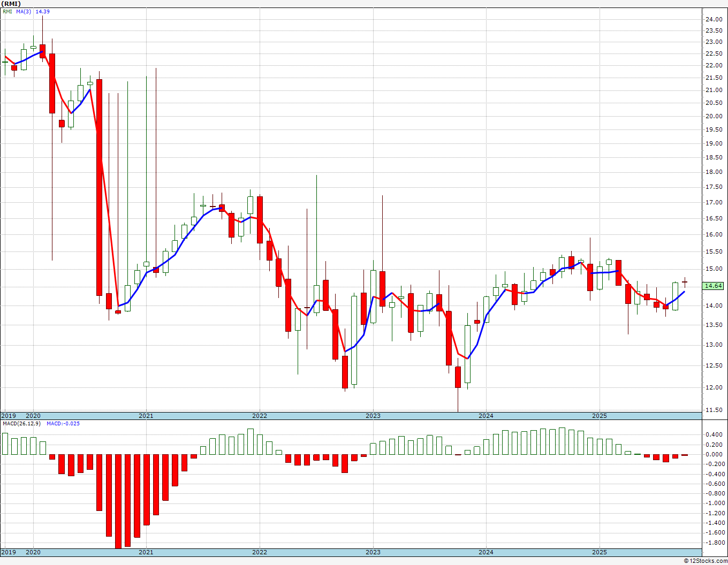Image resolution: width=728 pixels, height=565 pixels.
Task: Click 2023 on the MACD panel time axis
Action: click(x=373, y=552)
